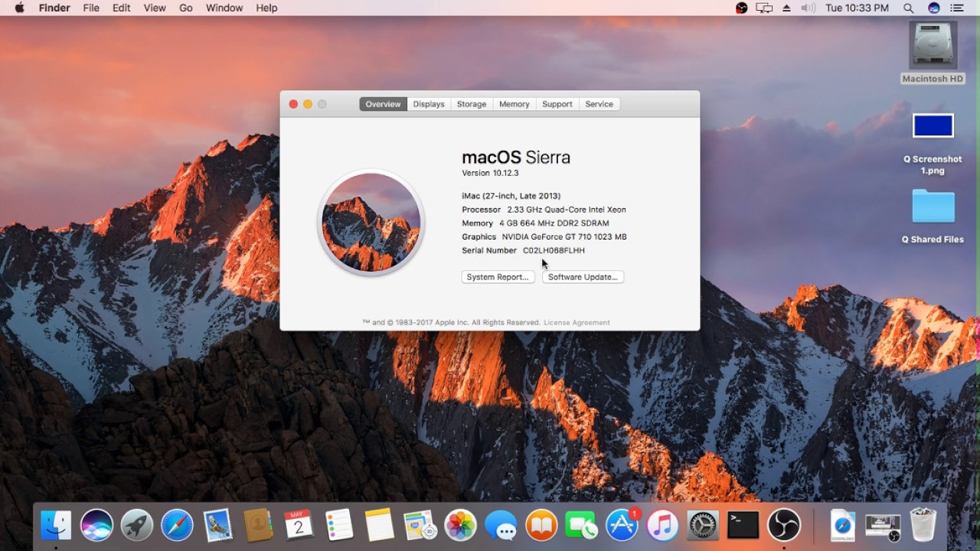Open the Apple menu
The image size is (980, 551).
click(x=19, y=8)
